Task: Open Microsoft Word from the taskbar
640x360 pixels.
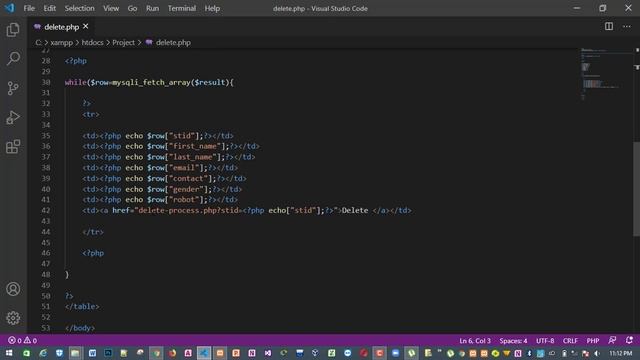Action: point(92,353)
